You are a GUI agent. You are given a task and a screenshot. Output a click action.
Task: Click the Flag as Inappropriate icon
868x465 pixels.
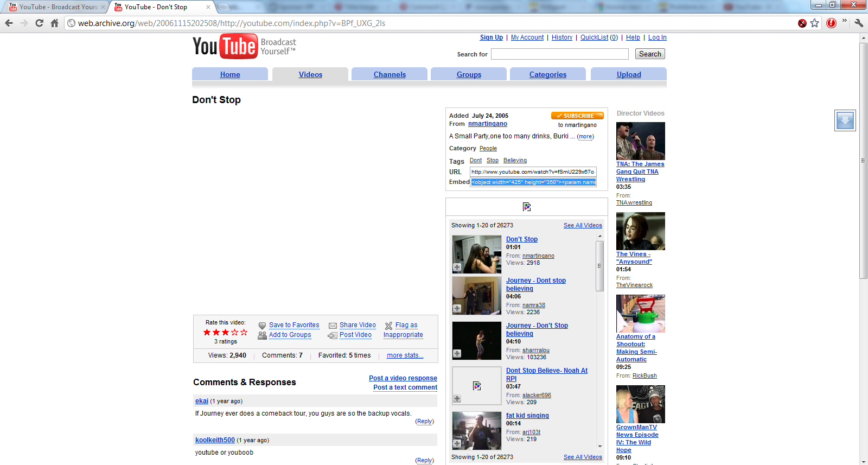[388, 326]
